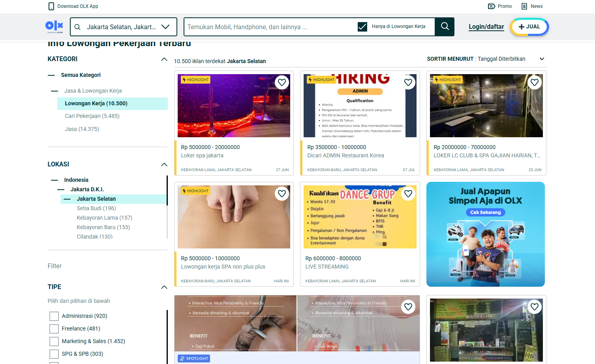Click the OLX logo
Viewport: 595px width, 364px height.
pyautogui.click(x=54, y=26)
